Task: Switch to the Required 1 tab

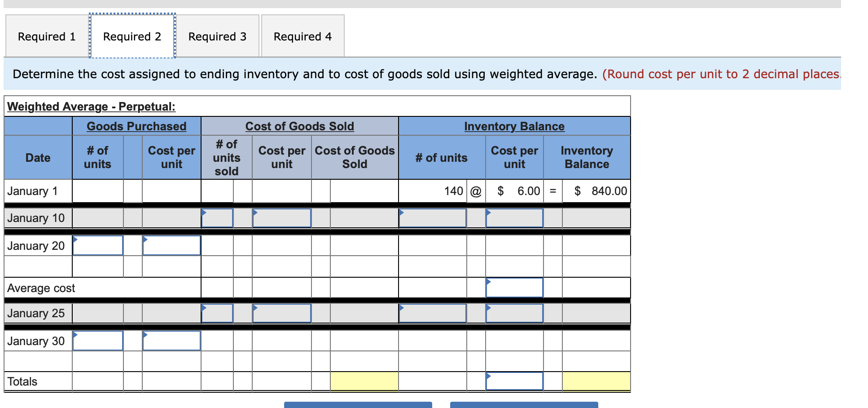Action: click(x=47, y=36)
